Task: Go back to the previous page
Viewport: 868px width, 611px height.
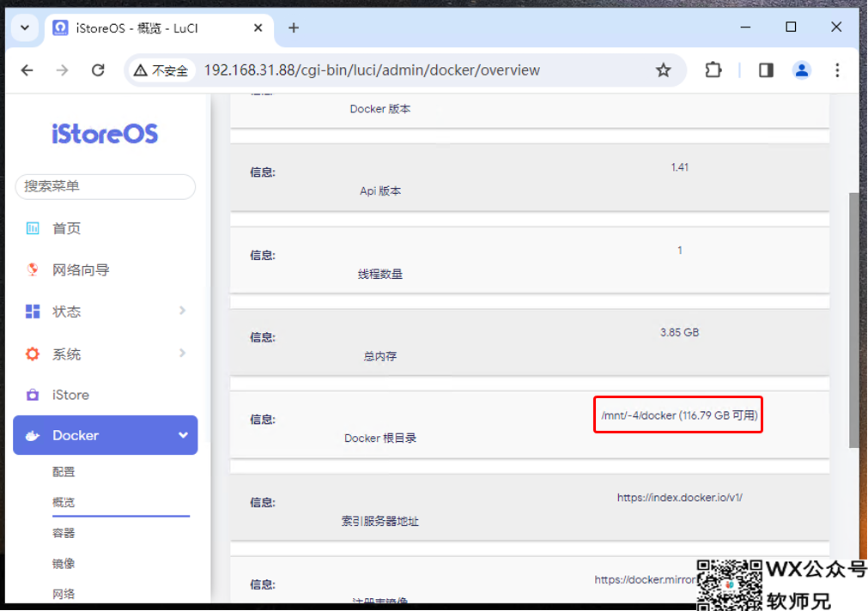Action: point(27,70)
